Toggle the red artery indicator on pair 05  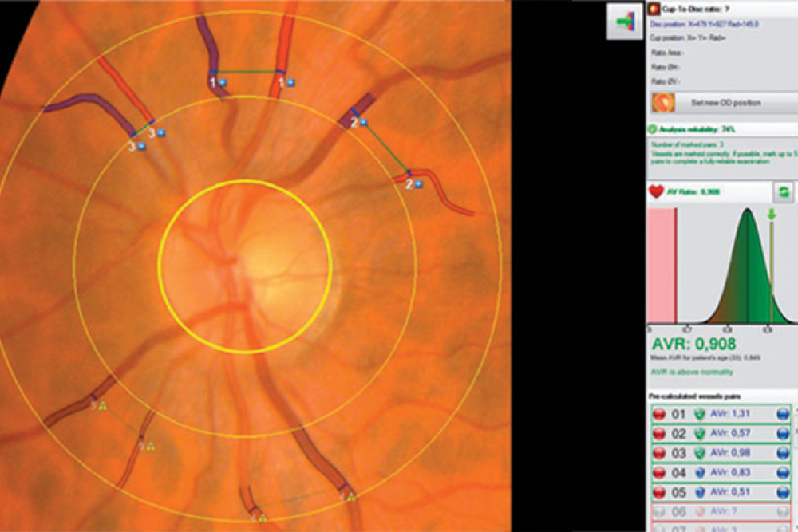coord(660,491)
